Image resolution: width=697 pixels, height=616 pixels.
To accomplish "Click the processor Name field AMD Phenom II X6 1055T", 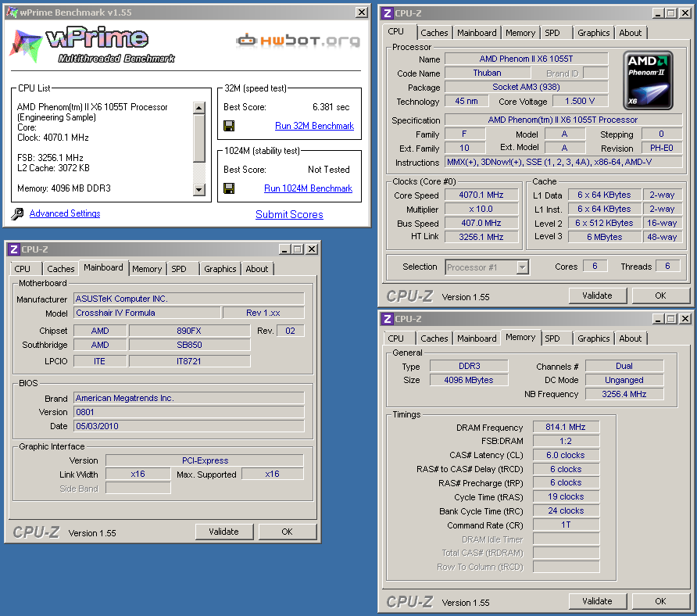I will pyautogui.click(x=527, y=59).
